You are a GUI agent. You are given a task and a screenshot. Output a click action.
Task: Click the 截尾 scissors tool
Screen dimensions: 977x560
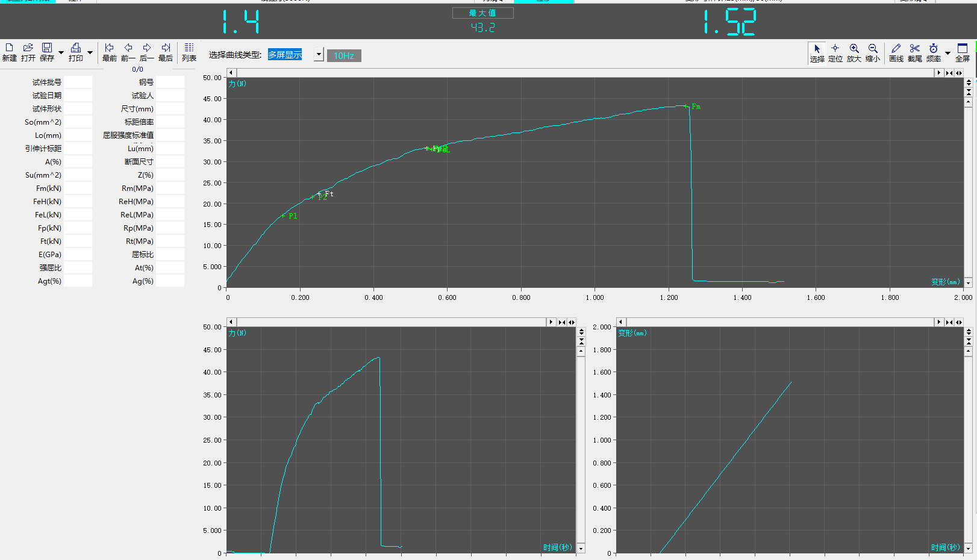coord(915,52)
